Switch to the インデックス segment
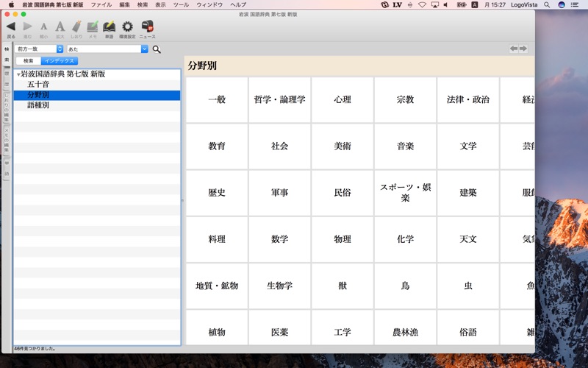Screen dimensions: 588x368 pos(60,61)
